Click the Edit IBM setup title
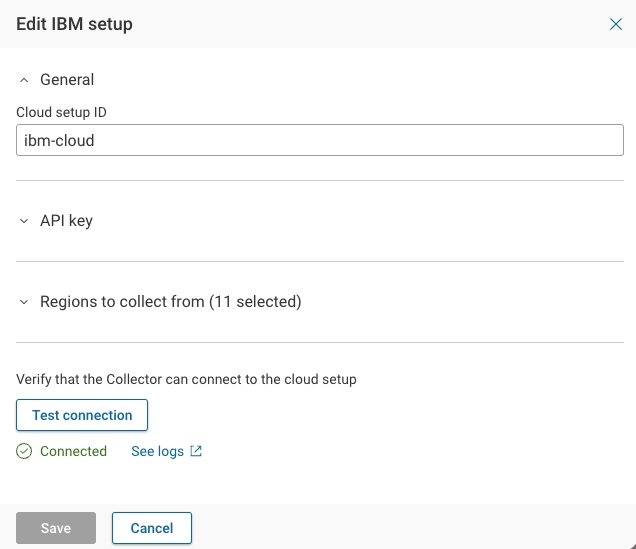Image resolution: width=636 pixels, height=549 pixels. 74,24
